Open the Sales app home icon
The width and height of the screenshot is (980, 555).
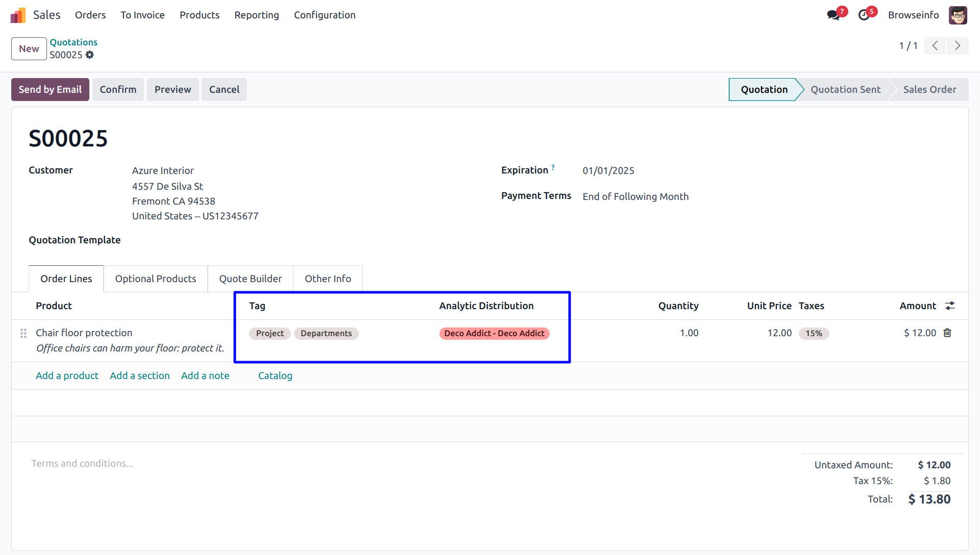pos(18,15)
